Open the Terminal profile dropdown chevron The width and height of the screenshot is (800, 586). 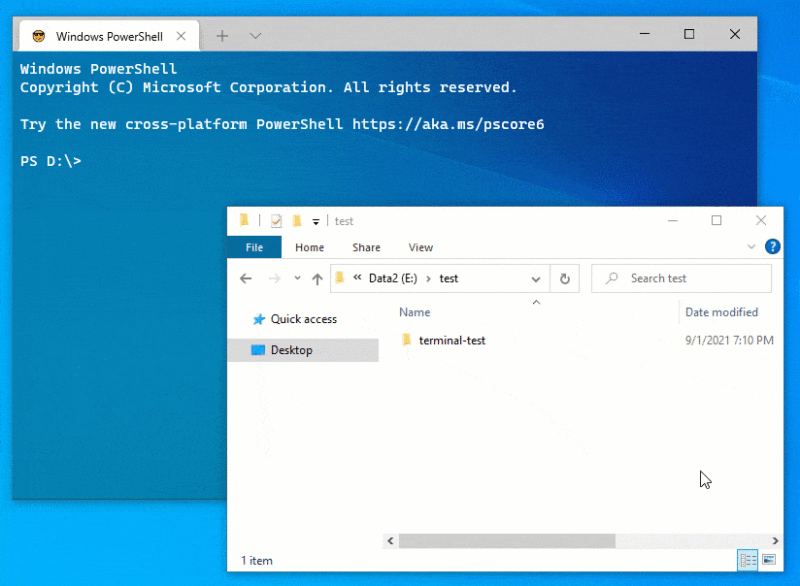click(x=255, y=36)
